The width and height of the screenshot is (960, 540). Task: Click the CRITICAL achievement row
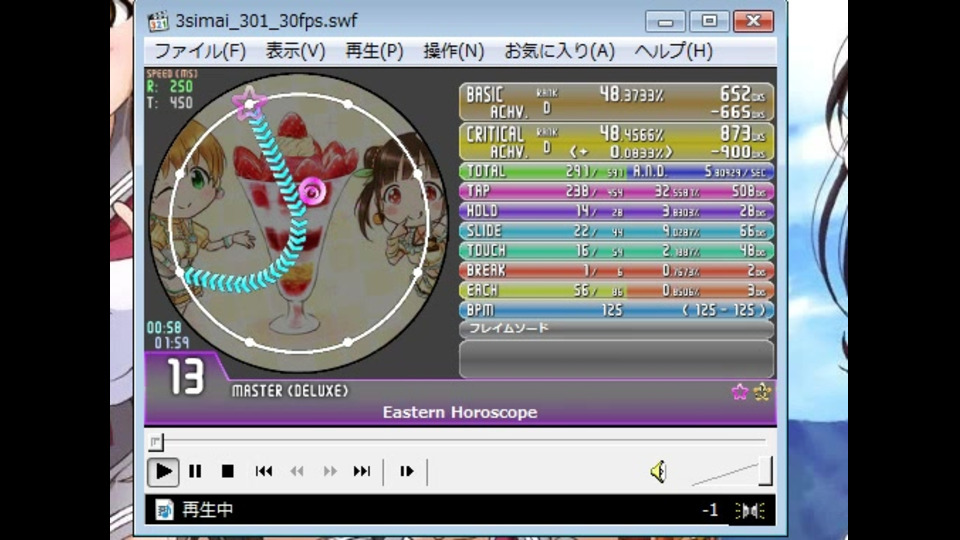click(x=617, y=142)
